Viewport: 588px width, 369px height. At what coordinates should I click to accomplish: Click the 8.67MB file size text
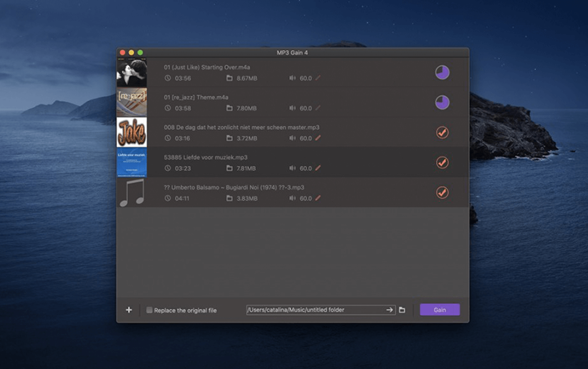[247, 78]
